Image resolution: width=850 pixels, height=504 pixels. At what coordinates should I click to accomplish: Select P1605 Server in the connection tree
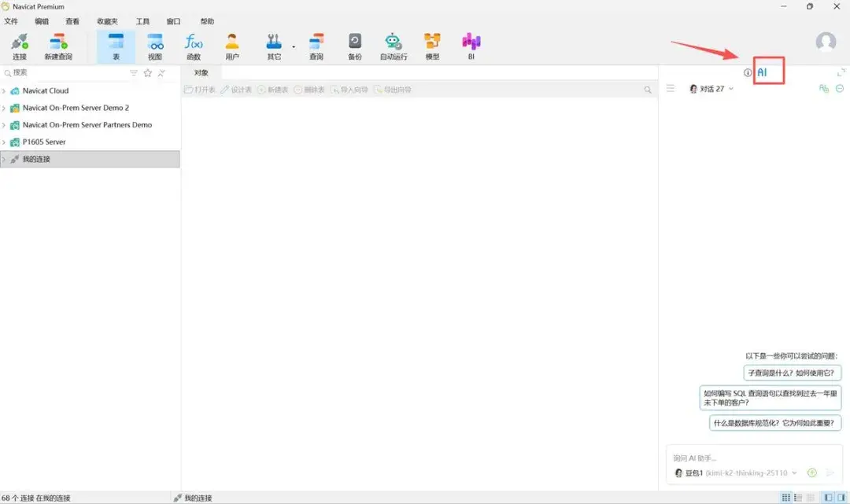tap(44, 142)
